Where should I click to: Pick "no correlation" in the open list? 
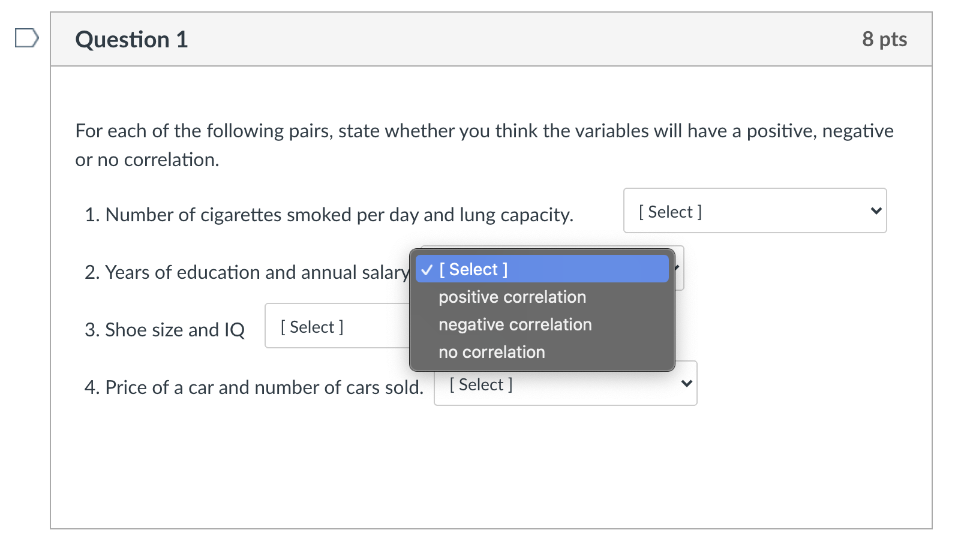(x=491, y=353)
